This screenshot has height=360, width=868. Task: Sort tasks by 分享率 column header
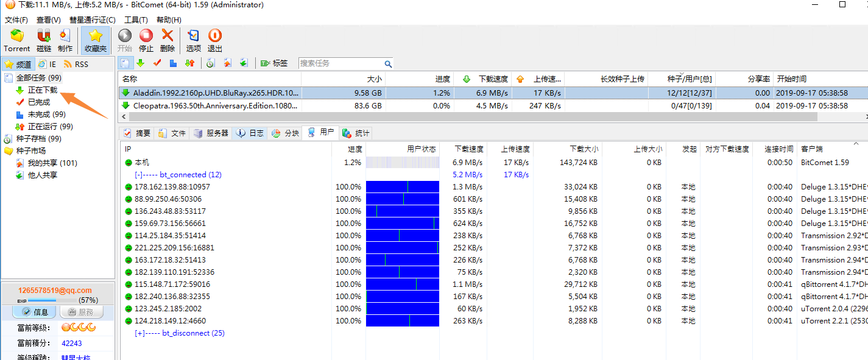click(x=744, y=79)
